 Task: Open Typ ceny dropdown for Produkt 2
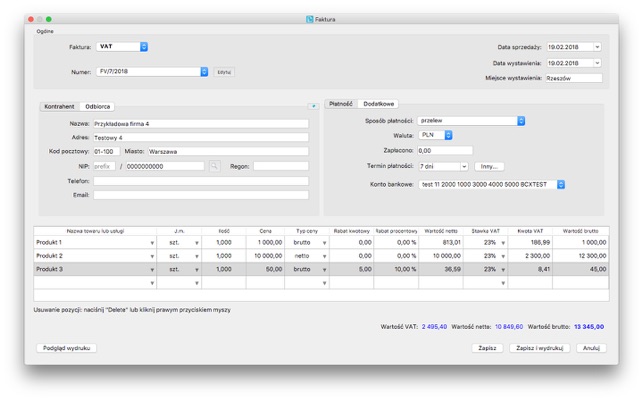324,256
